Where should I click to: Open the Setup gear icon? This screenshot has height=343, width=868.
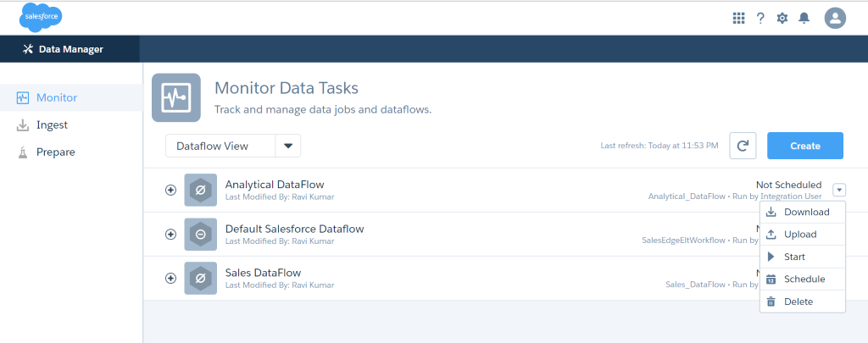coord(782,19)
